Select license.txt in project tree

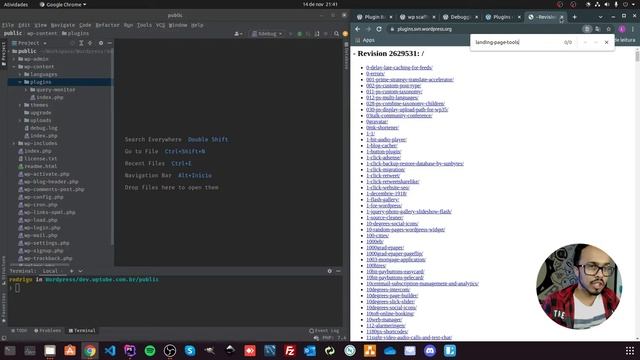click(x=38, y=158)
